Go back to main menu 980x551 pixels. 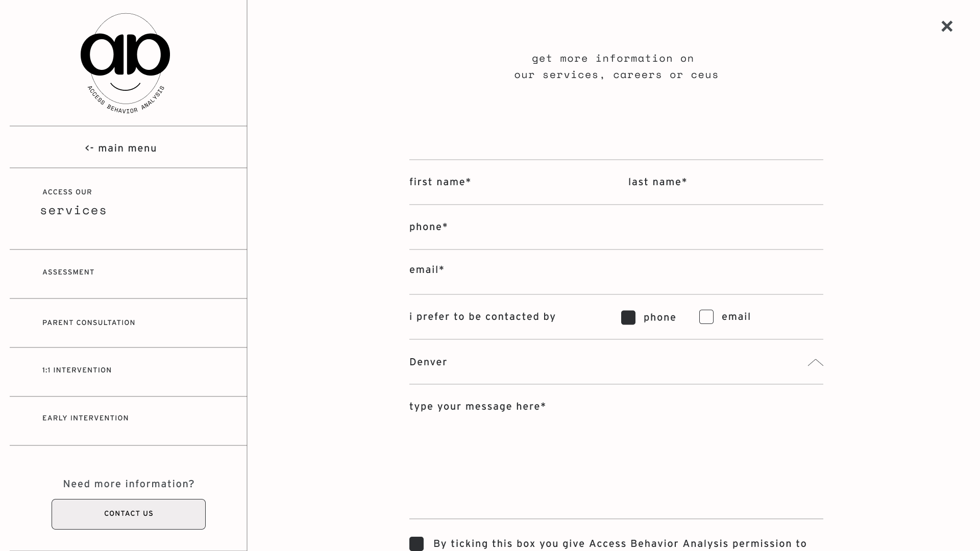pos(121,148)
